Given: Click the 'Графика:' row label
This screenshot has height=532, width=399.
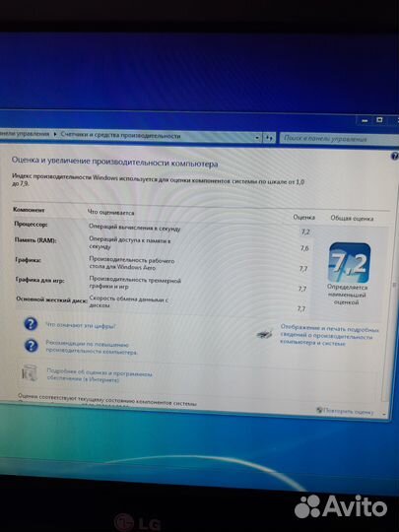Looking at the screenshot, I should pos(29,260).
